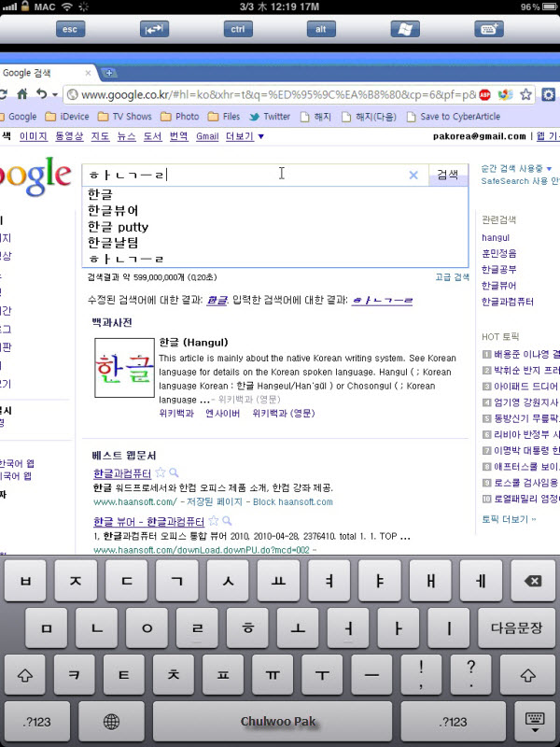560x747 pixels.
Task: Open related search 한글공부
Action: [x=499, y=270]
